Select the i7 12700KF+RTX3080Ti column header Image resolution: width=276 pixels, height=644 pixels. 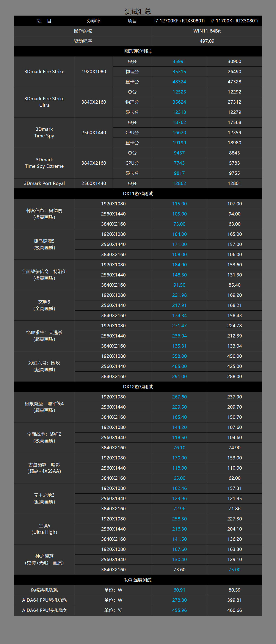click(x=179, y=21)
